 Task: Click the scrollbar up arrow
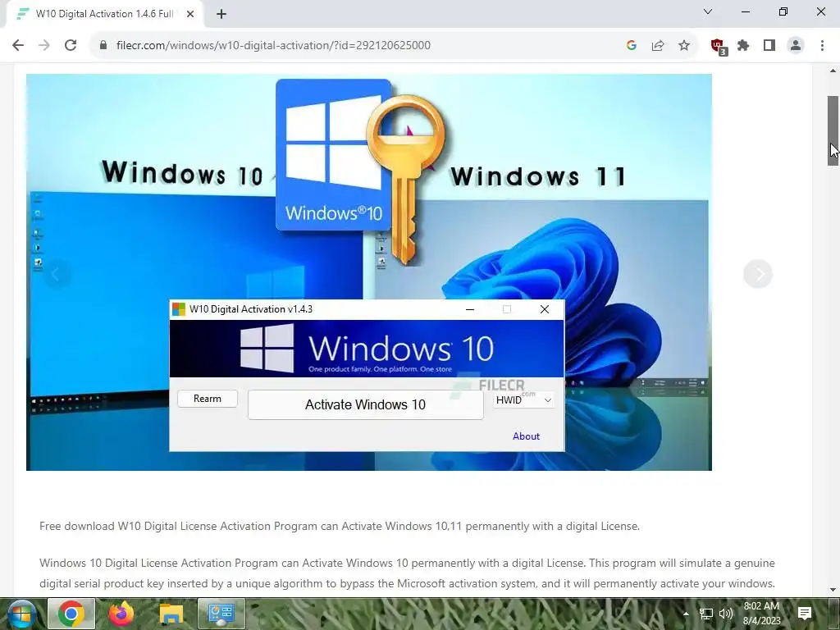[833, 71]
